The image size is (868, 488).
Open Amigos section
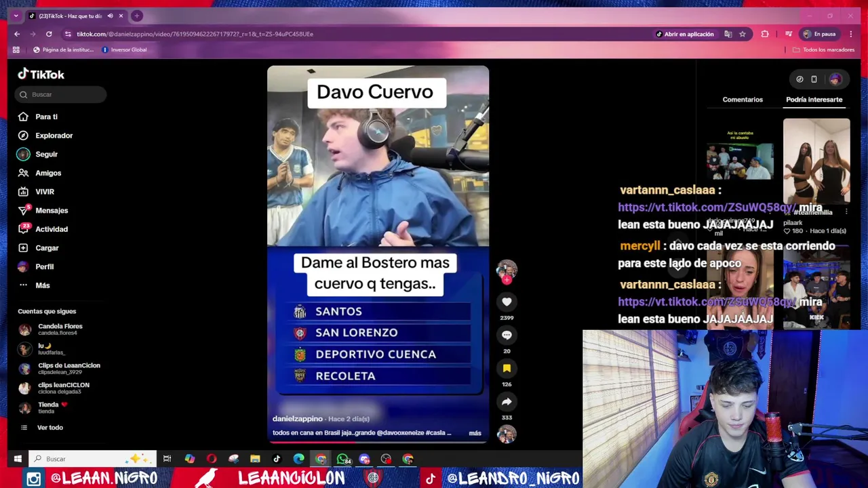tap(39, 173)
